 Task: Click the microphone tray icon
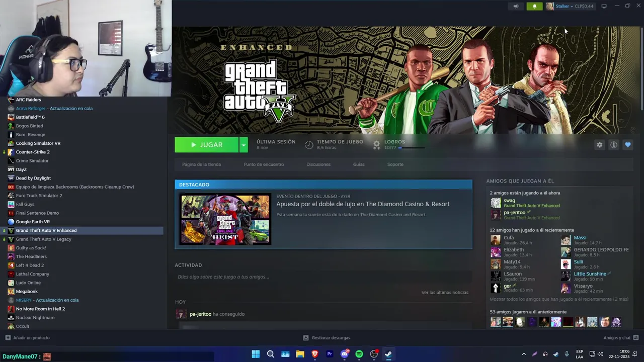pos(567,354)
